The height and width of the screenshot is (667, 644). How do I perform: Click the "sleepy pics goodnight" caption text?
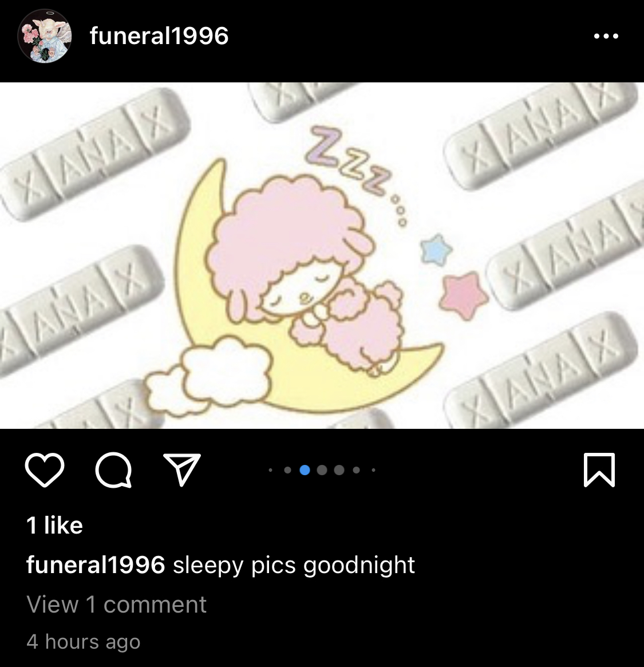pos(294,565)
